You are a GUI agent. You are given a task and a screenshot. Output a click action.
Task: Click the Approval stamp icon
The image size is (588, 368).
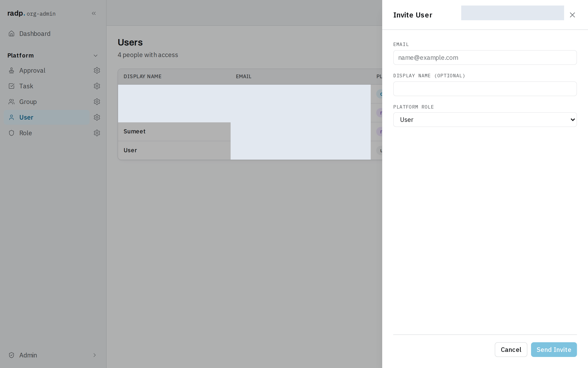[x=11, y=70]
